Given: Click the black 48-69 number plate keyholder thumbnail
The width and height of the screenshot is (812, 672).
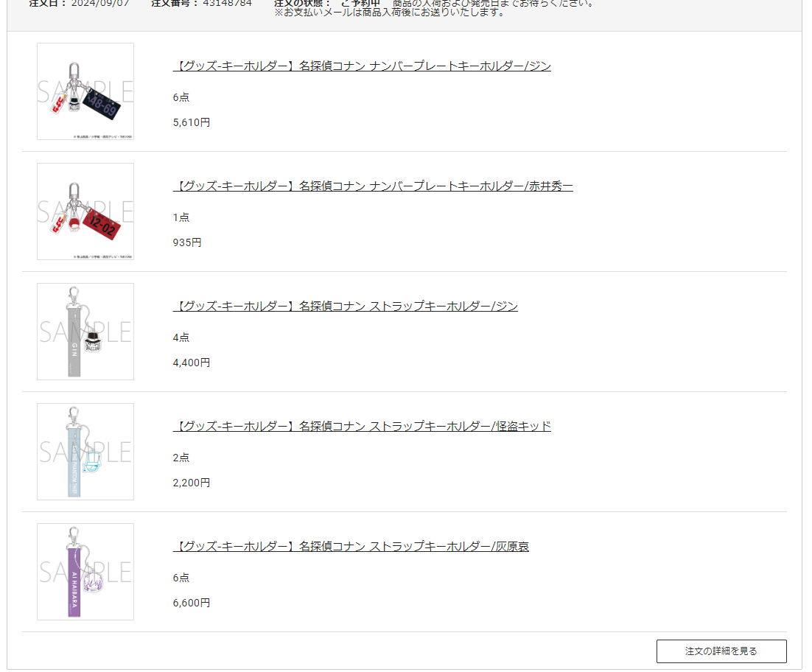Looking at the screenshot, I should 85,91.
